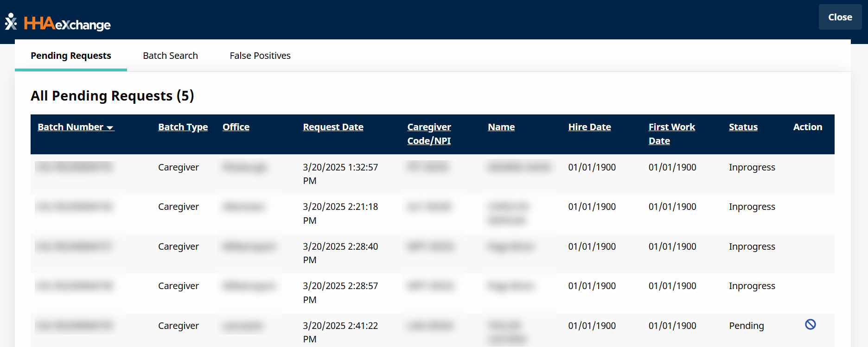Select the request dated 3/20/2025 2:21:18 PM

click(340, 213)
